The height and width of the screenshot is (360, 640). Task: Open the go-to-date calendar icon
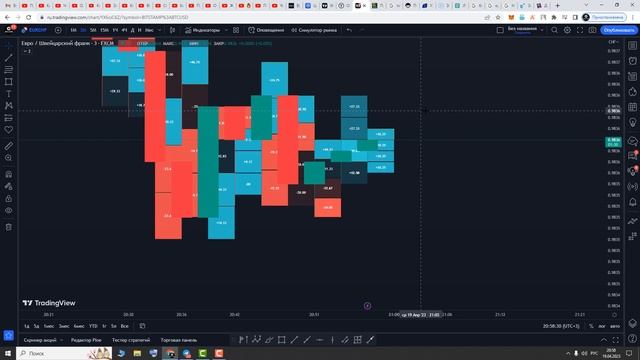click(x=142, y=326)
